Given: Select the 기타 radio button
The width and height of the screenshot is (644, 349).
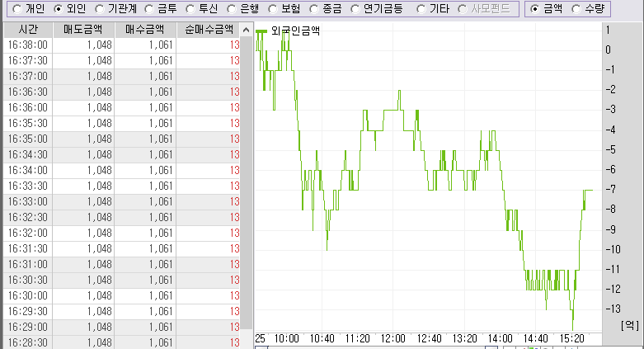Looking at the screenshot, I should 421,8.
